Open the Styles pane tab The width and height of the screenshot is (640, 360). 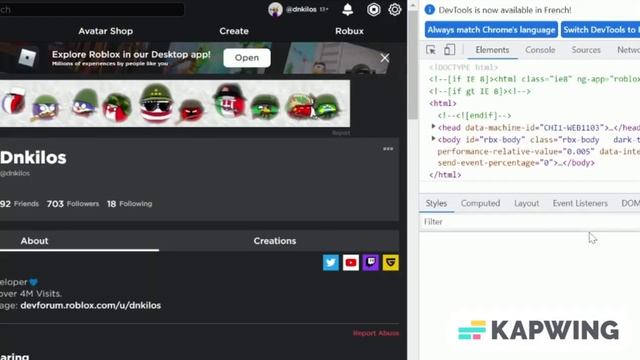click(x=436, y=203)
